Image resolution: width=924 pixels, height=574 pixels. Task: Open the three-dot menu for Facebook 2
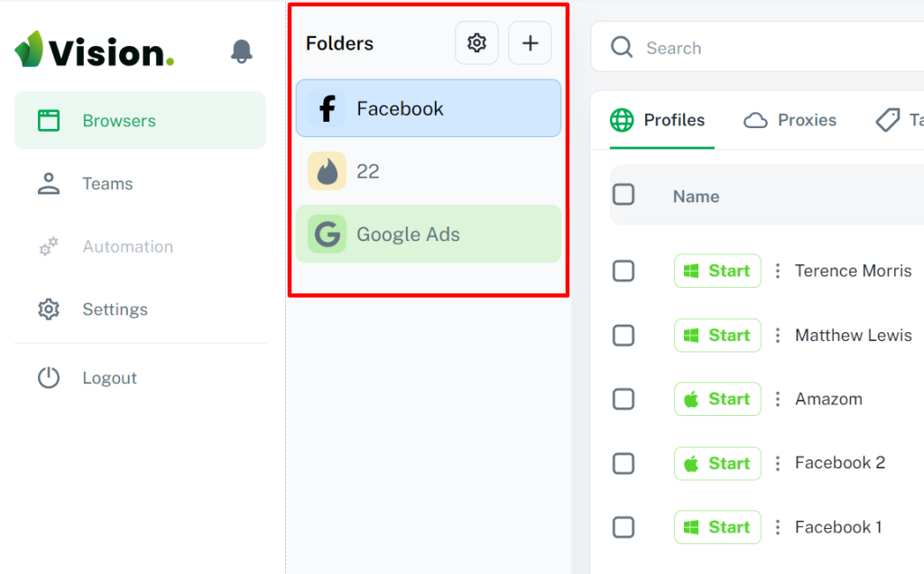pos(778,463)
